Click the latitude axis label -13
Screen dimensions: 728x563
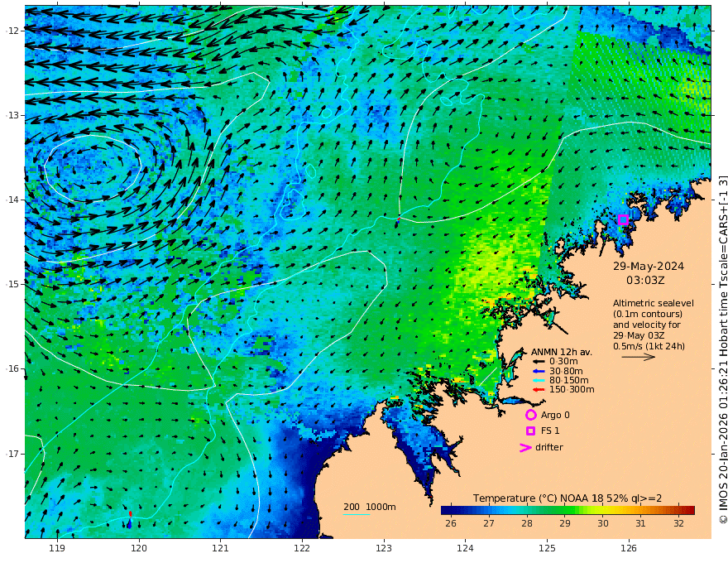pyautogui.click(x=12, y=115)
